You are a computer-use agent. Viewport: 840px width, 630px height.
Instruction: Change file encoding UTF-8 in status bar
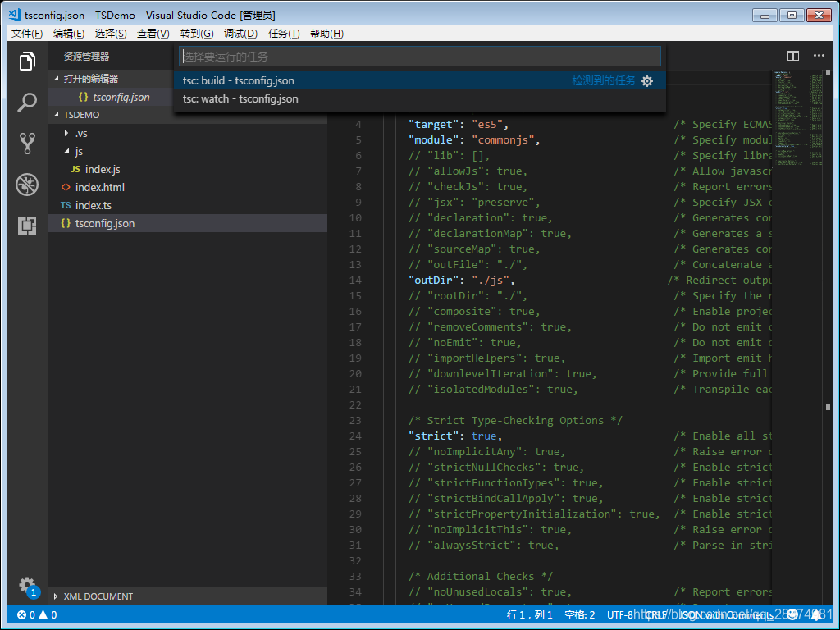point(620,615)
